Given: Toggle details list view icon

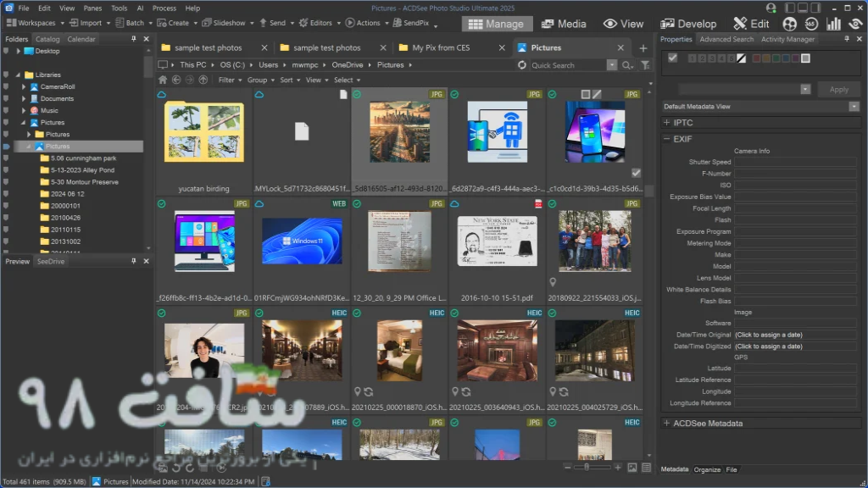Looking at the screenshot, I should (x=646, y=468).
